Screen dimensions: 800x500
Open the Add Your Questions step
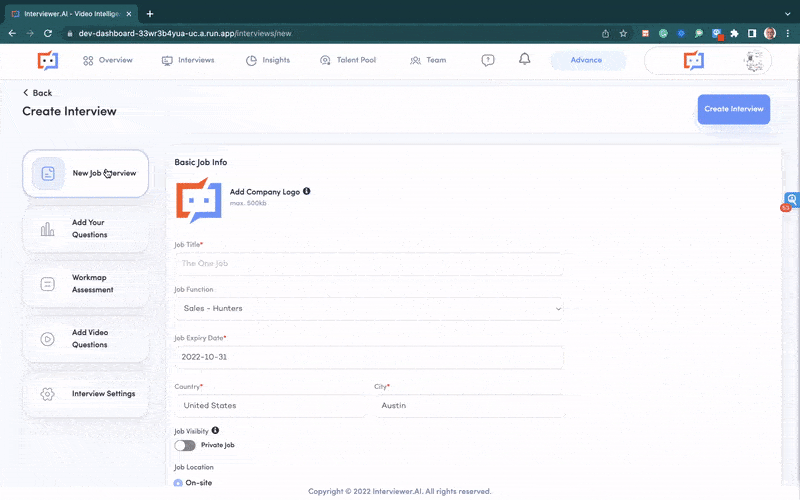pyautogui.click(x=86, y=229)
